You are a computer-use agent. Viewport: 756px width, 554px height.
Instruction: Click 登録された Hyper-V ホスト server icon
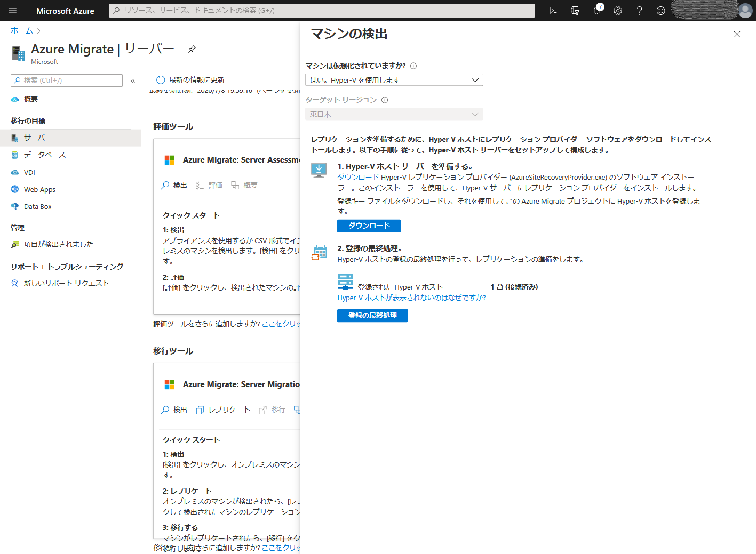pos(346,282)
